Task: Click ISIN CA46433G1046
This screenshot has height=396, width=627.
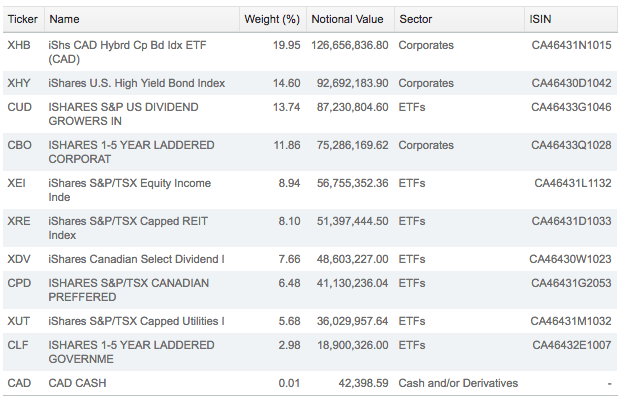Action: tap(571, 107)
